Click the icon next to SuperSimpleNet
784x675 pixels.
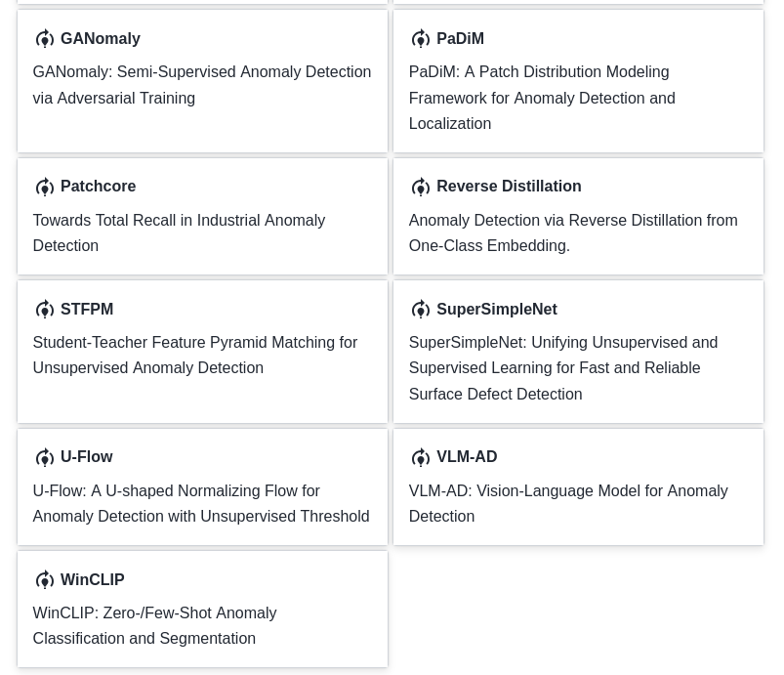click(420, 310)
